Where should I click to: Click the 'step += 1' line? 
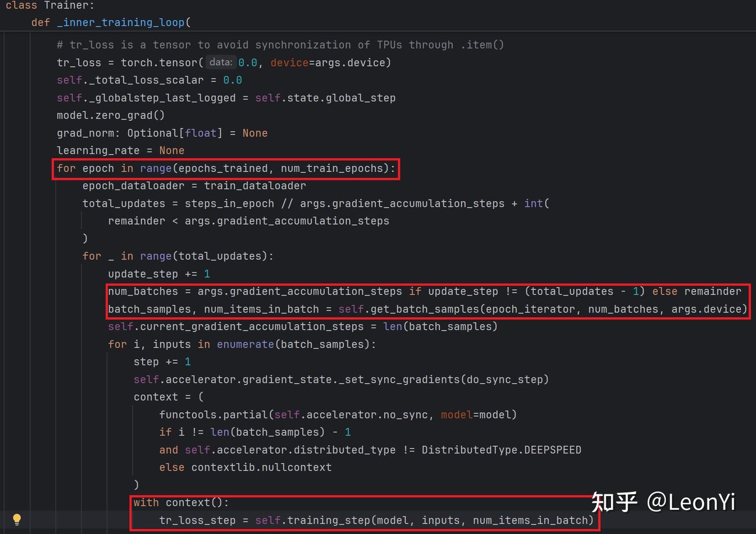click(x=162, y=362)
